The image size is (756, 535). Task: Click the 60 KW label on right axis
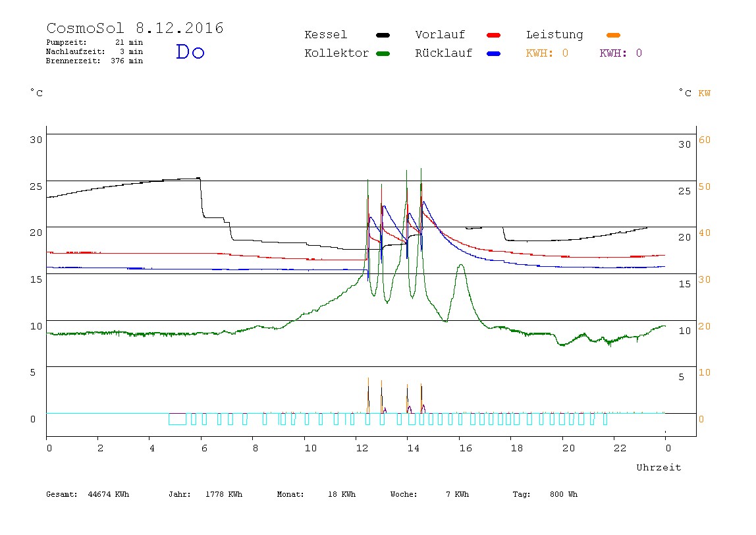click(705, 140)
